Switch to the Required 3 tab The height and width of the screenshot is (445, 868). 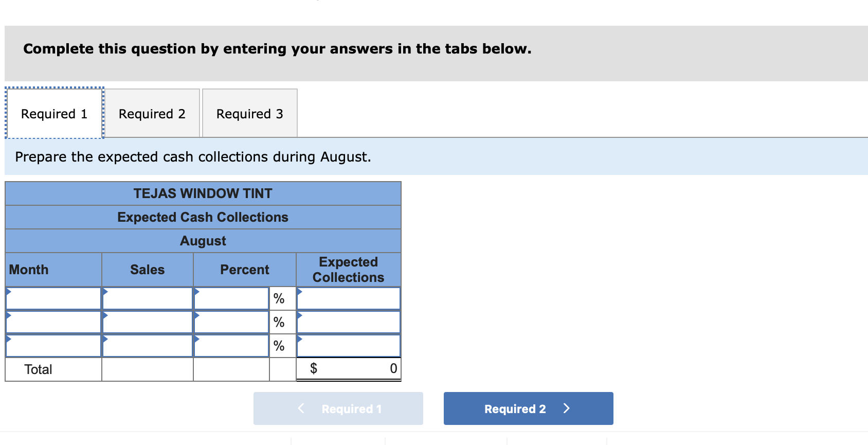coord(249,113)
